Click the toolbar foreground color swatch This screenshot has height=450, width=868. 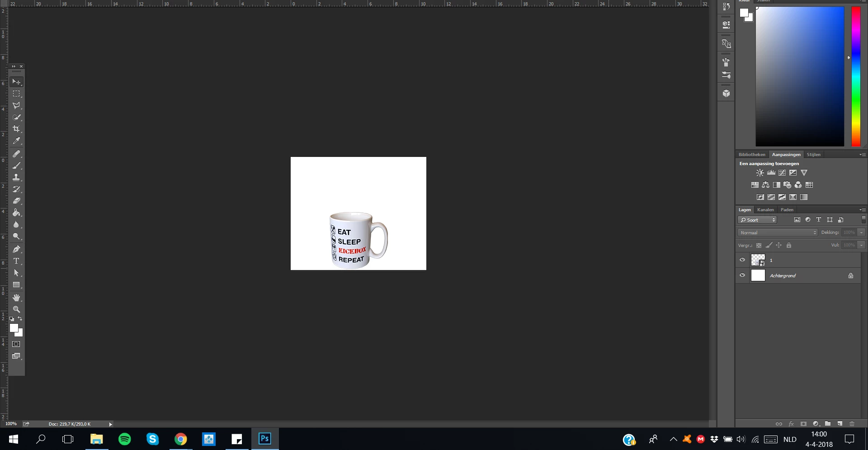14,328
